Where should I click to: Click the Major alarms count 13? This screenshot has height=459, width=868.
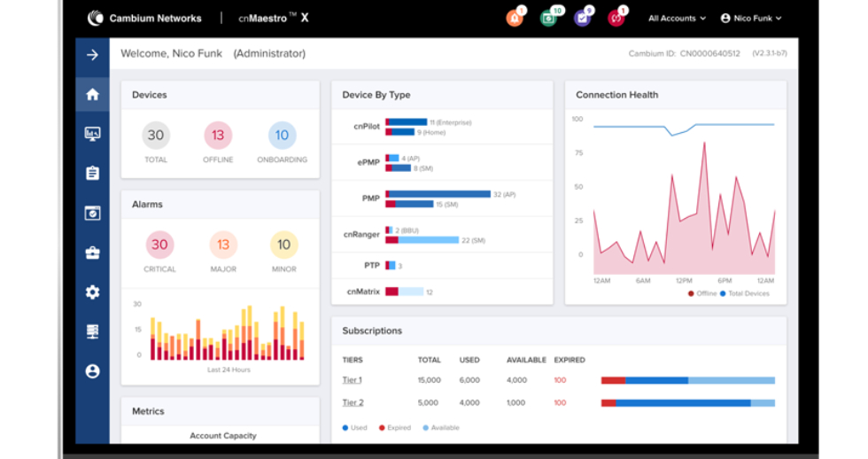223,245
